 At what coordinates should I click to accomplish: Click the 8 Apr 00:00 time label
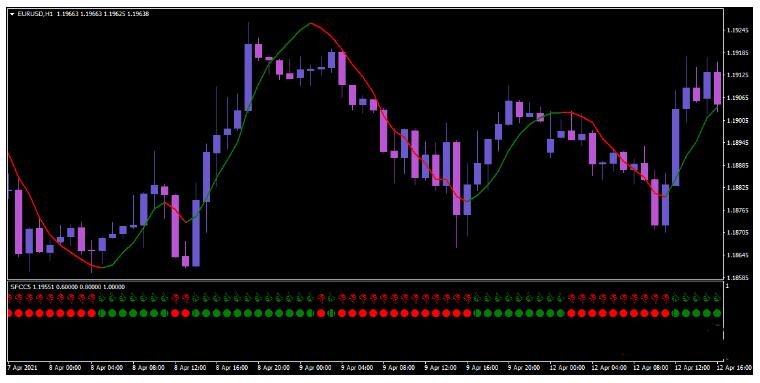coord(65,368)
